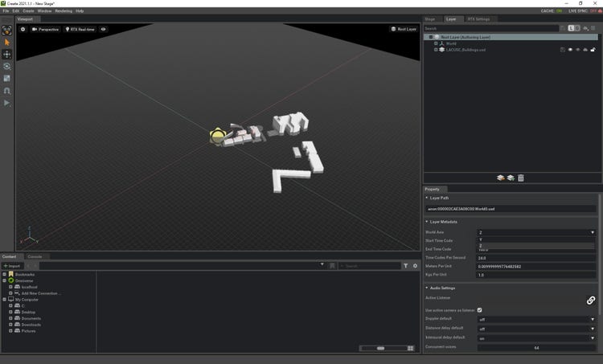The height and width of the screenshot is (364, 603).
Task: Expand the World tree node
Action: pyautogui.click(x=436, y=43)
